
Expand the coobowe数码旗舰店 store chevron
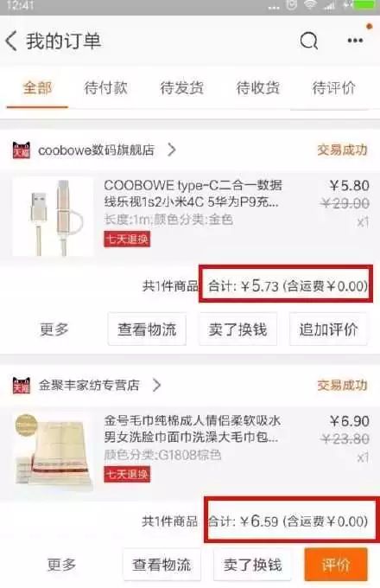point(172,150)
